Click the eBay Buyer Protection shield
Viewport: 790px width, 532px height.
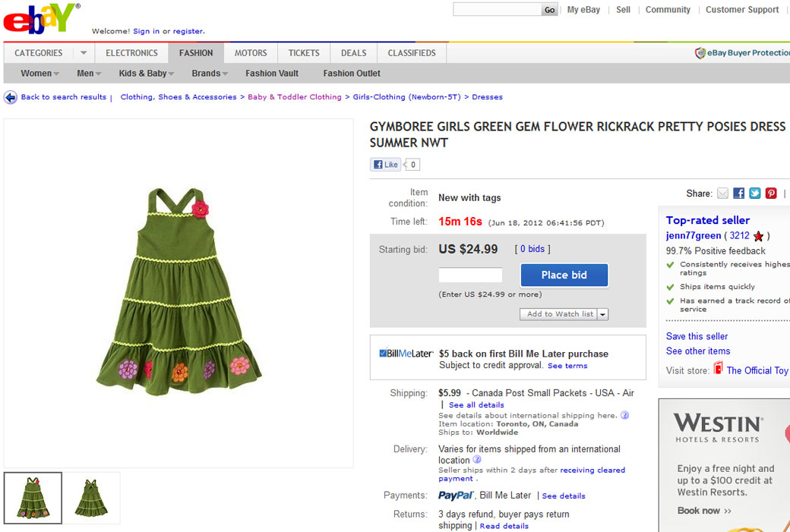[x=700, y=53]
